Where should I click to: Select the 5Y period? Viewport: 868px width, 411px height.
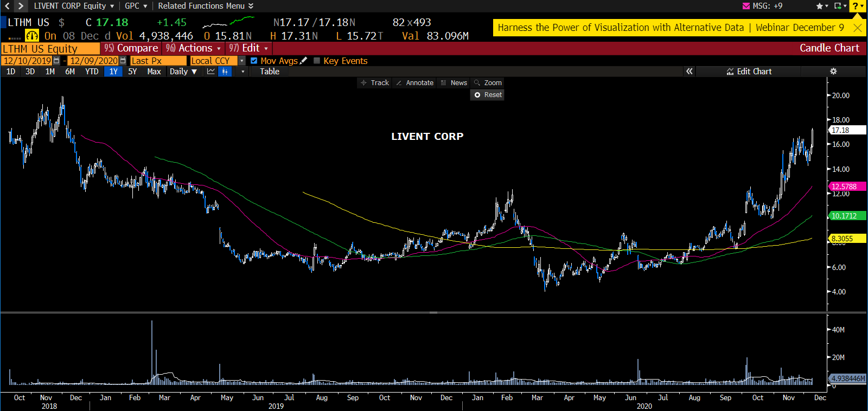tap(132, 72)
